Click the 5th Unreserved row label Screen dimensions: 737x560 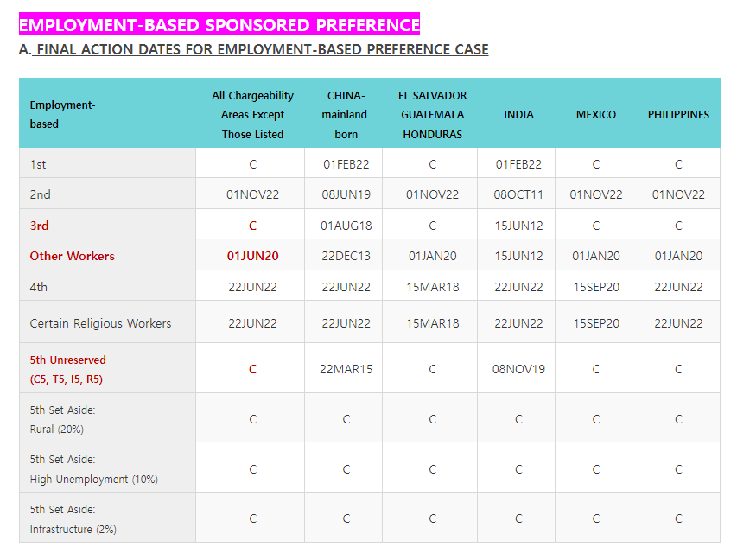click(x=67, y=369)
